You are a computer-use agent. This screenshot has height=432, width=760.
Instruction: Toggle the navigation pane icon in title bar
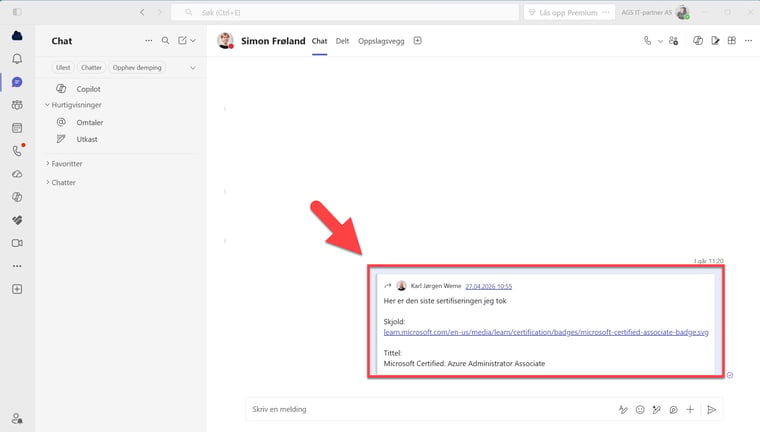17,12
